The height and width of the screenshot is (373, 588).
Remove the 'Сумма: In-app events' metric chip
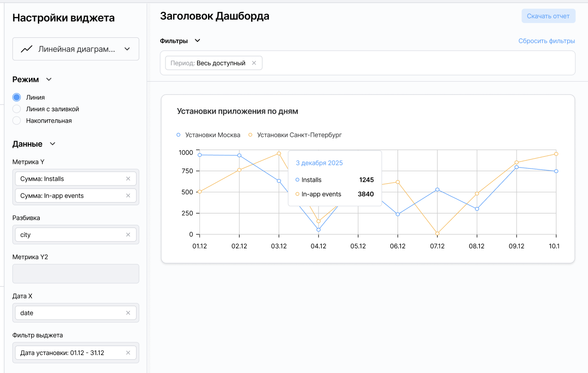(x=128, y=196)
